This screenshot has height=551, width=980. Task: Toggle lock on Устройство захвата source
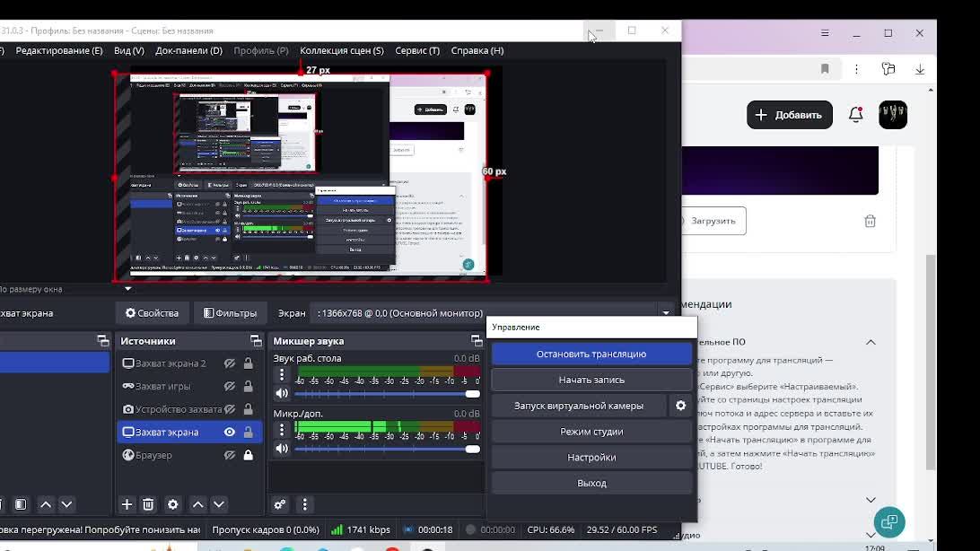pos(248,409)
